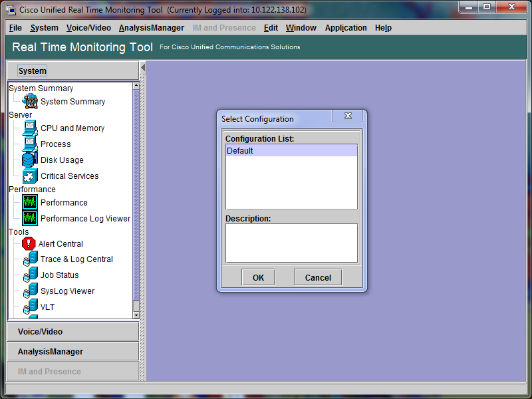Open the System Summary icon
This screenshot has height=399, width=532.
[30, 101]
